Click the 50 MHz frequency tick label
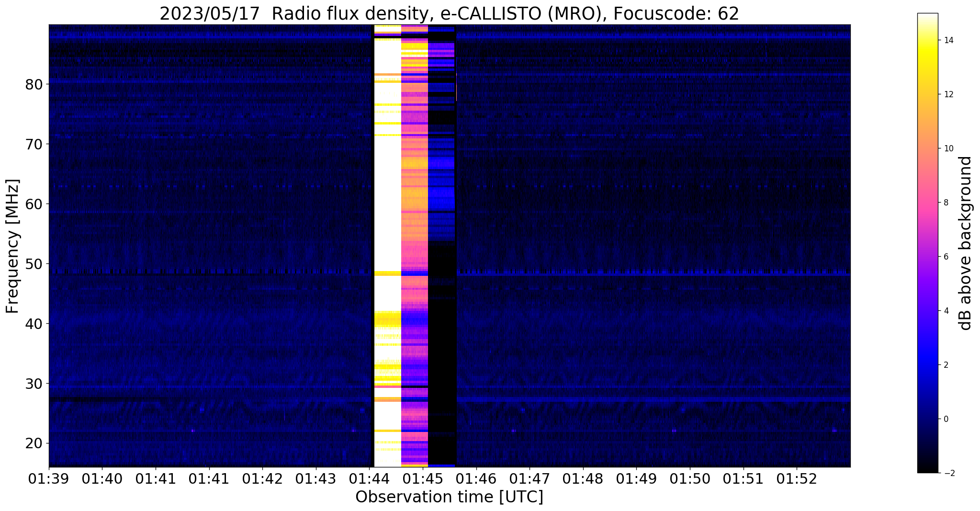 point(34,264)
